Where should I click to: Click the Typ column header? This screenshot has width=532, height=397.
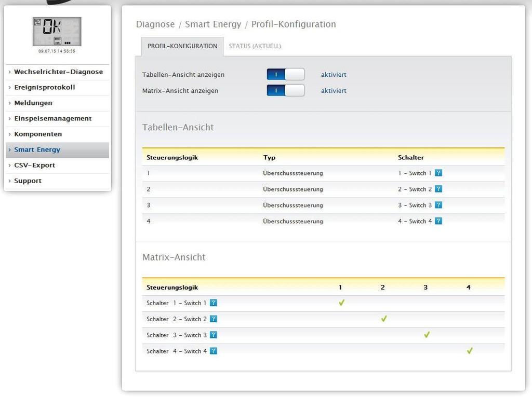(x=270, y=158)
